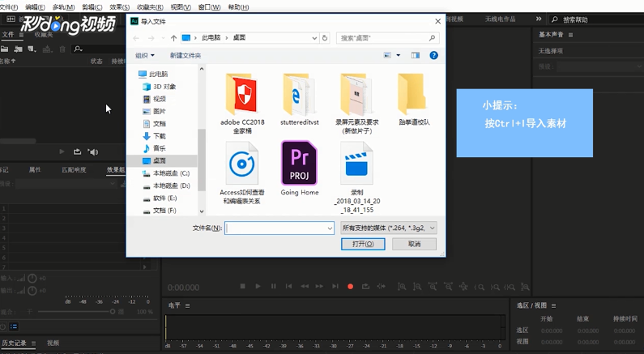Image resolution: width=644 pixels, height=354 pixels.
Task: Open the 效果 (Effects) menu
Action: point(120,7)
